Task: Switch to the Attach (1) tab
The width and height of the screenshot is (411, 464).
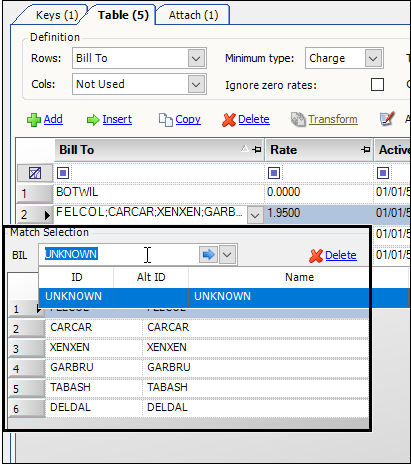Action: 193,15
